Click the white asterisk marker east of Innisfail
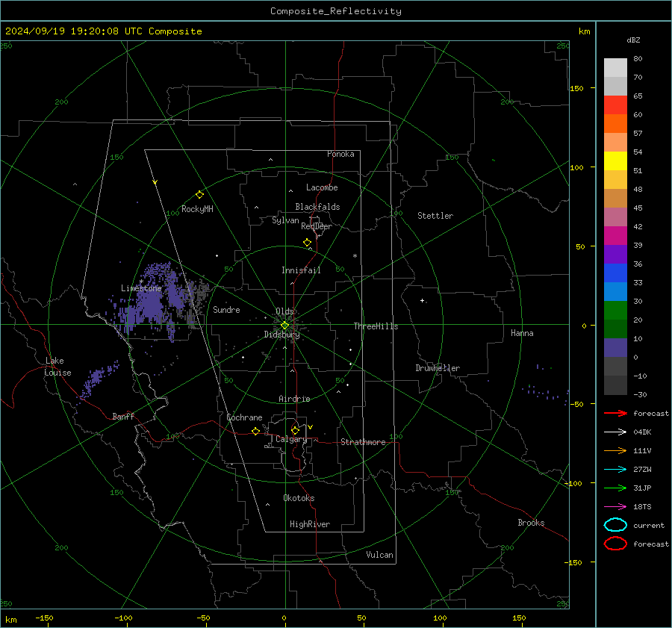Image resolution: width=672 pixels, height=628 pixels. (355, 256)
